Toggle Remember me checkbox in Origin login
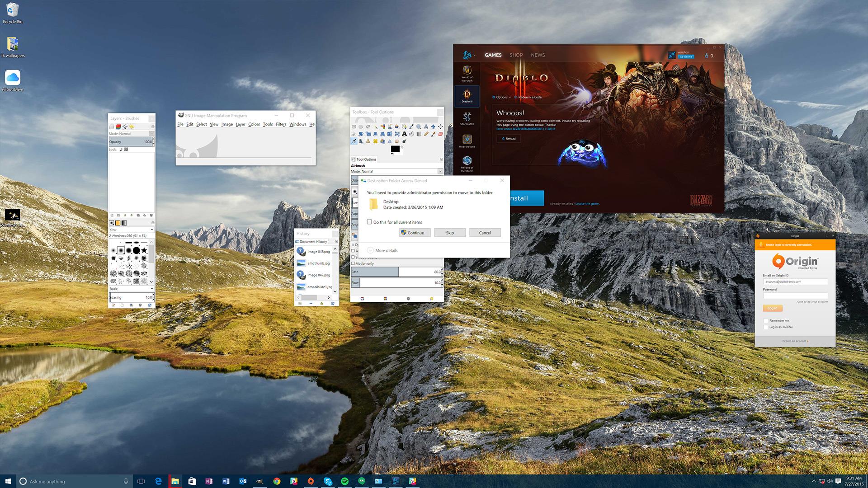 pos(765,320)
